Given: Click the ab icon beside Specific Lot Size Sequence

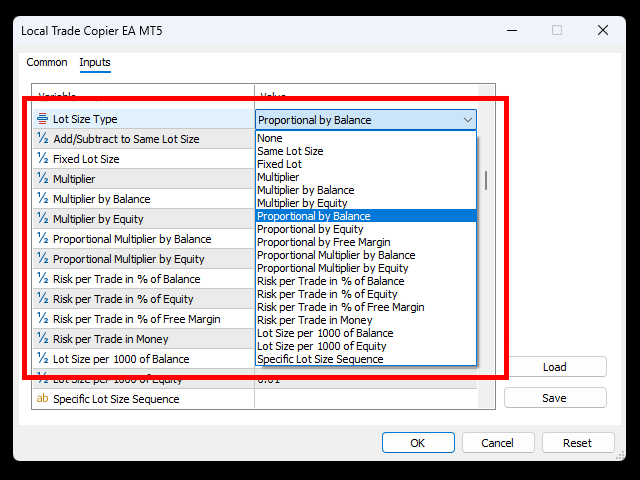Looking at the screenshot, I should pos(42,398).
